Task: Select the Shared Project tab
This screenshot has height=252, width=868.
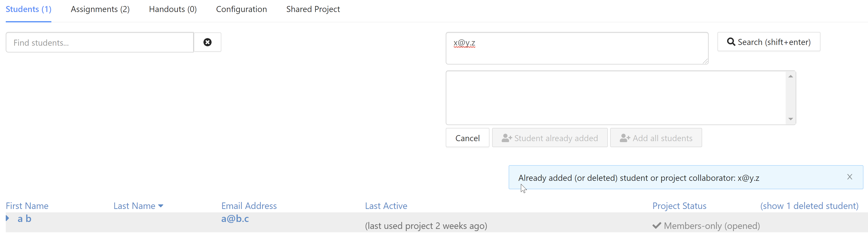Action: click(x=313, y=9)
